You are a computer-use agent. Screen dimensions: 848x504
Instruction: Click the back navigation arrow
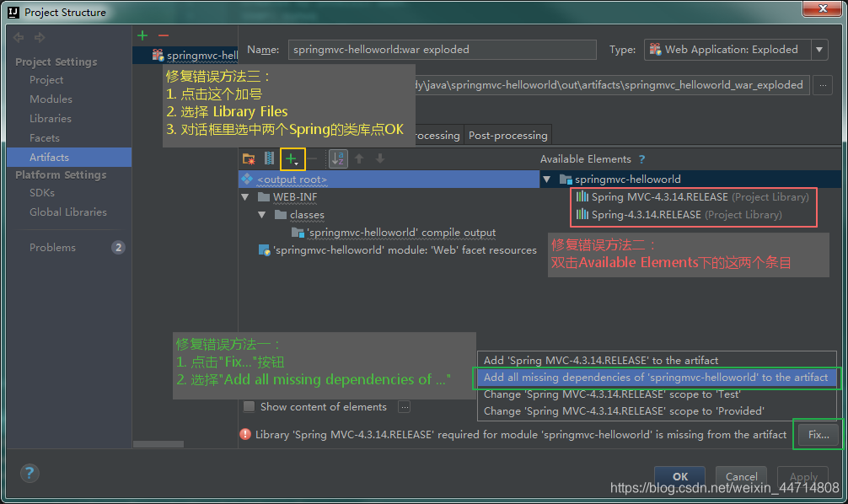point(19,37)
